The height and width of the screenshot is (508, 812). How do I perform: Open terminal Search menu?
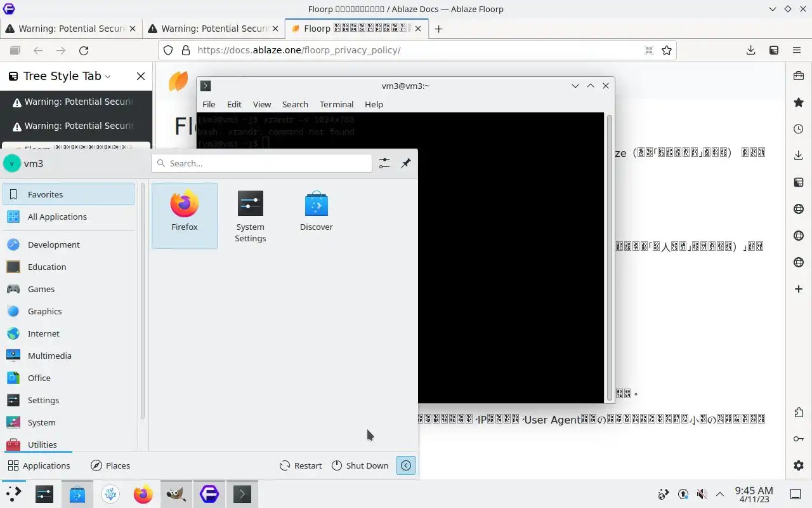(295, 104)
